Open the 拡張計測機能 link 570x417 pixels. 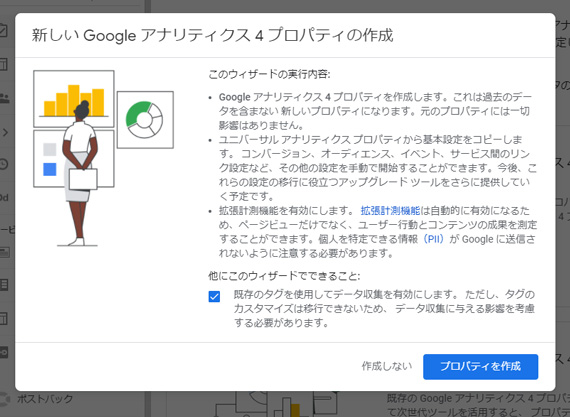(x=390, y=210)
